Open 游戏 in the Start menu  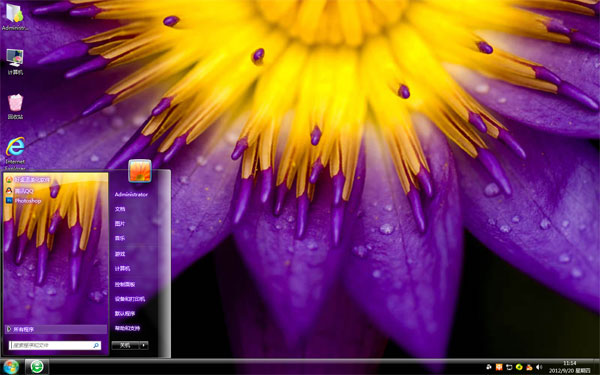[120, 254]
